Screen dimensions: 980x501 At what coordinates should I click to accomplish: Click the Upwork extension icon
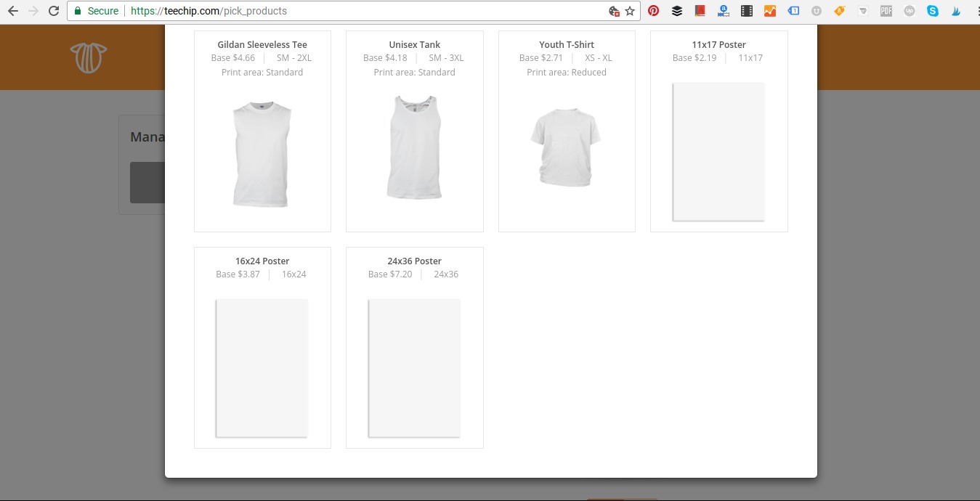[909, 11]
